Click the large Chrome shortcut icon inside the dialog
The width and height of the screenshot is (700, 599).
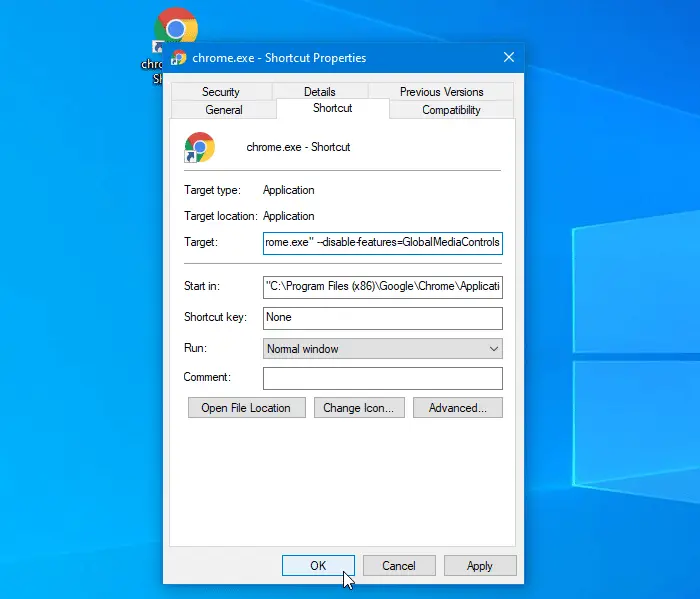pyautogui.click(x=200, y=147)
